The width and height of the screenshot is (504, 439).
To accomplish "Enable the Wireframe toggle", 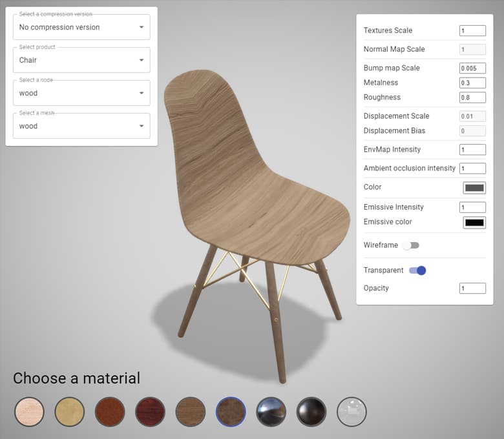I will point(410,245).
